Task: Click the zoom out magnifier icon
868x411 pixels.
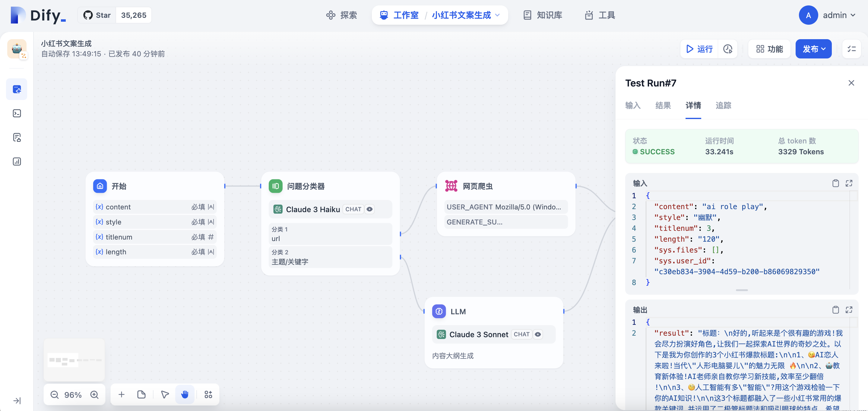Action: coord(55,394)
